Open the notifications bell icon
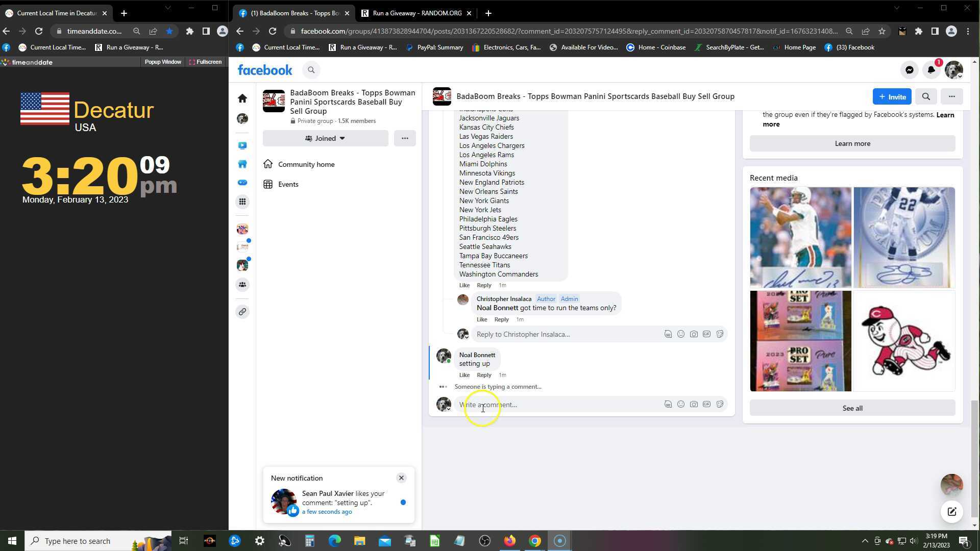This screenshot has height=551, width=980. [x=931, y=70]
